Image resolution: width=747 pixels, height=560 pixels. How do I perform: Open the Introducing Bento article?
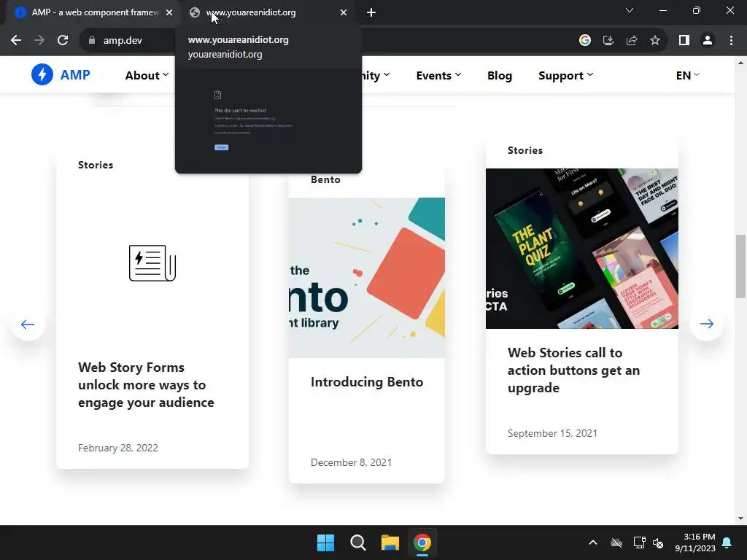[x=367, y=382]
